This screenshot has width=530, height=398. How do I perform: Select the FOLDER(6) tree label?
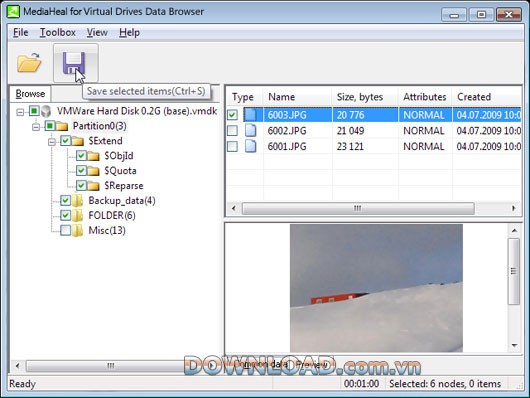tap(112, 215)
